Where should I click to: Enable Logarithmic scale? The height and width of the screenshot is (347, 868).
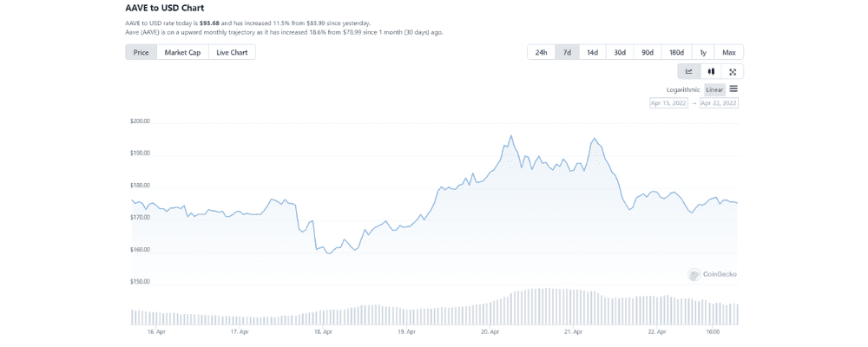click(x=683, y=89)
